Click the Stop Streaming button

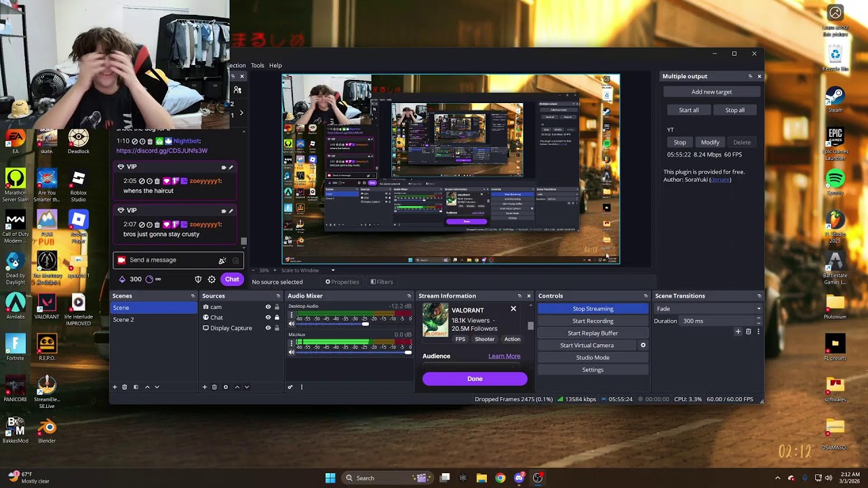point(593,309)
